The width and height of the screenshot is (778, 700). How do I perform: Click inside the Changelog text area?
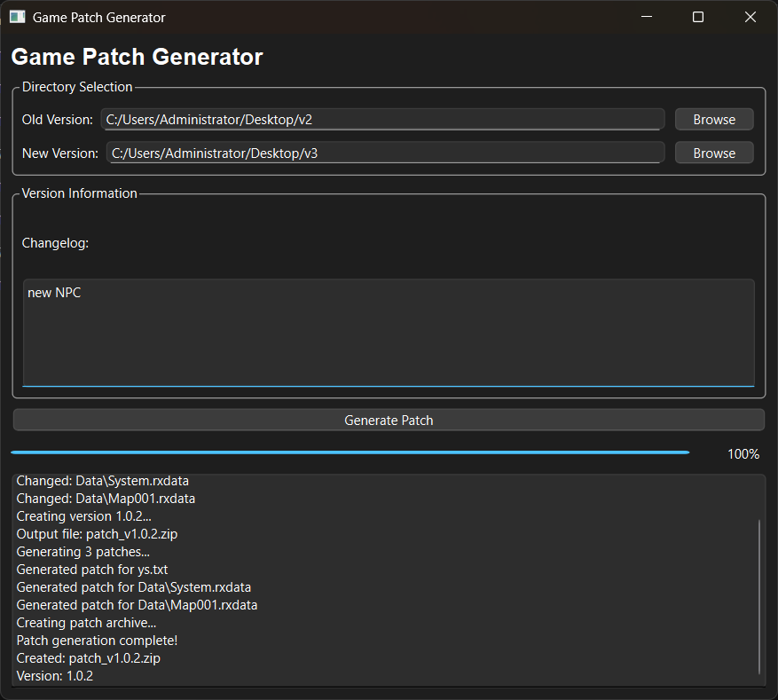(x=389, y=333)
